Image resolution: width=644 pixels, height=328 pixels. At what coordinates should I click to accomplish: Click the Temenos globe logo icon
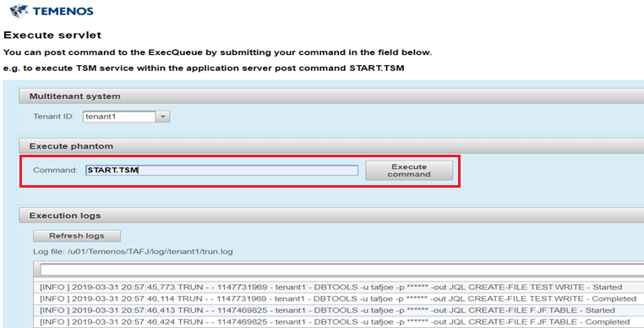click(x=19, y=11)
